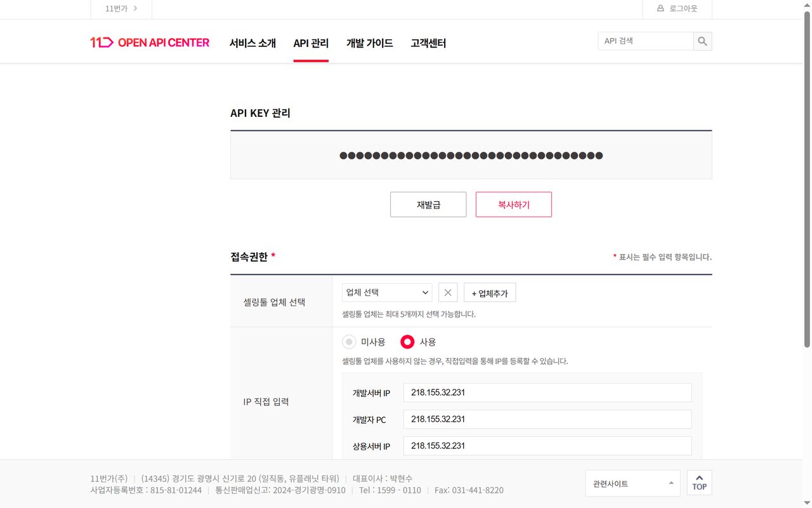Click the magnifier search icon
This screenshot has height=508, width=812.
click(x=702, y=41)
